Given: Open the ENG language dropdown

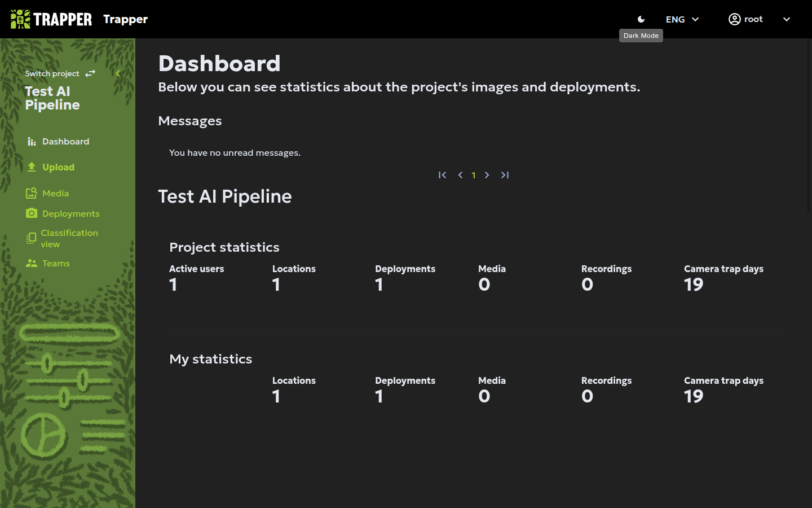Looking at the screenshot, I should point(682,19).
